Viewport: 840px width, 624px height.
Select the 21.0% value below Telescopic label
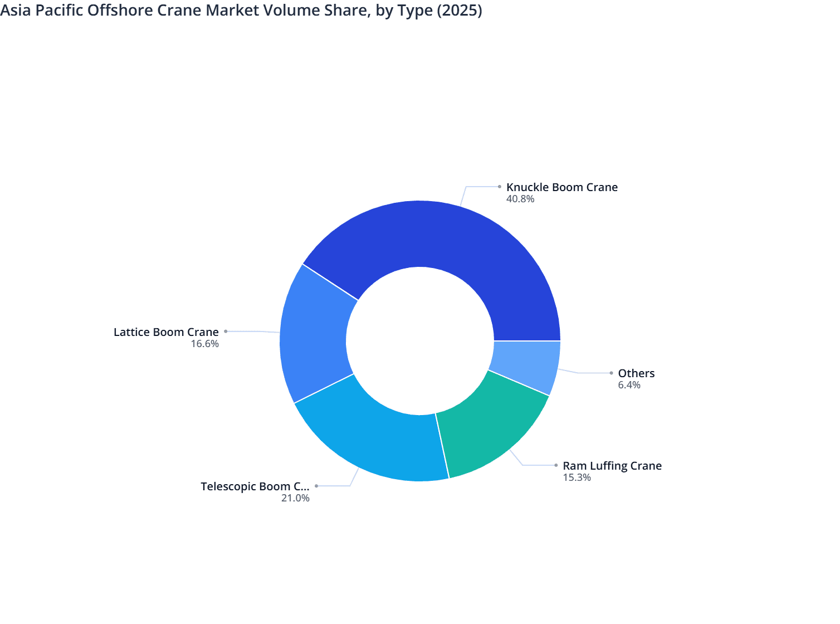pos(296,498)
